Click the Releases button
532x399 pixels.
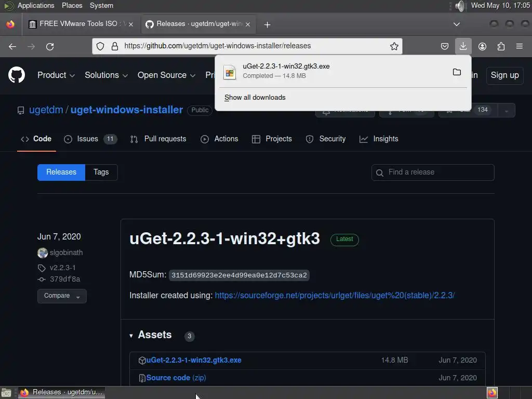61,172
